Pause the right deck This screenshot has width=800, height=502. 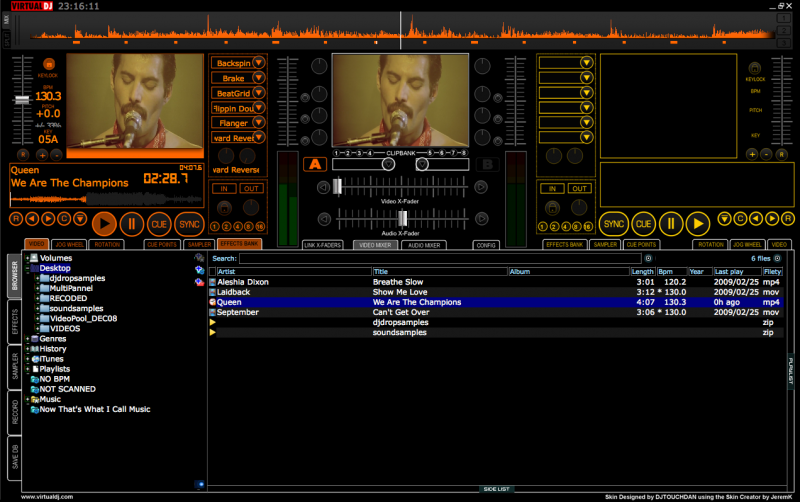(x=670, y=223)
